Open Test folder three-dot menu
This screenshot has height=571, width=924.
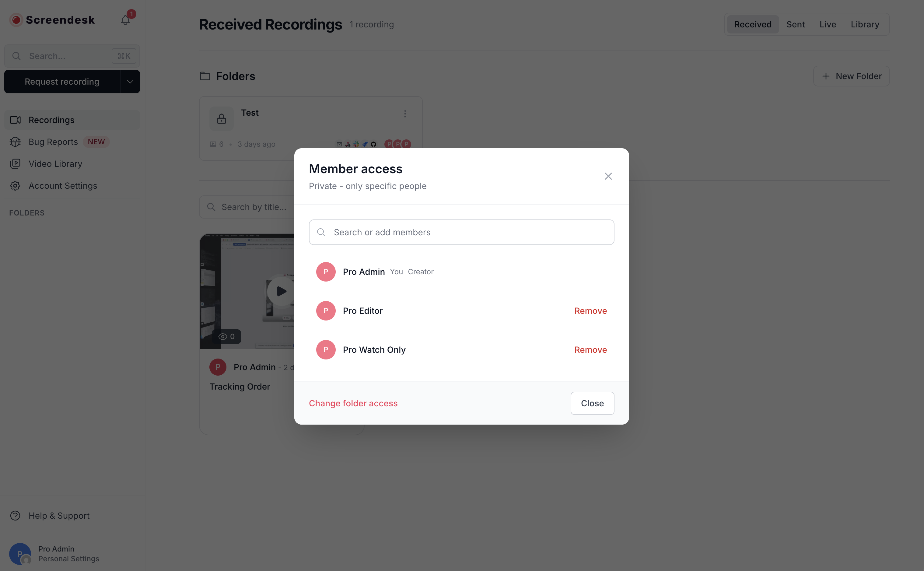click(405, 114)
